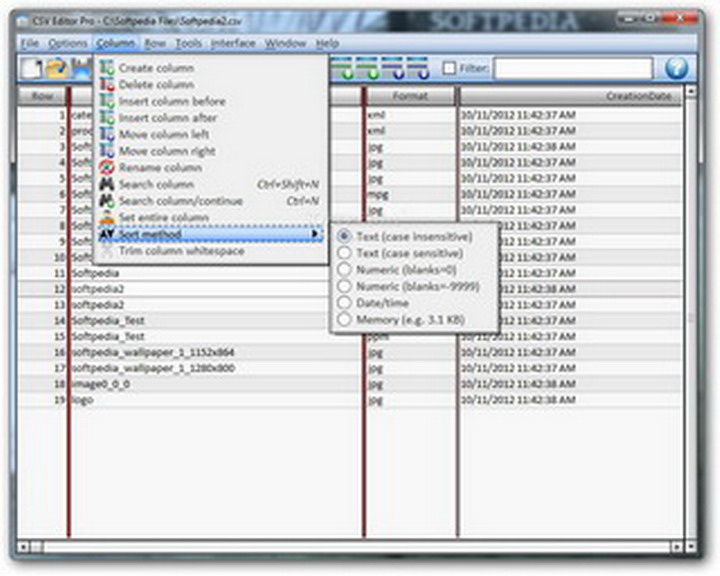Open the File menu
This screenshot has height=576, width=720.
coord(30,44)
